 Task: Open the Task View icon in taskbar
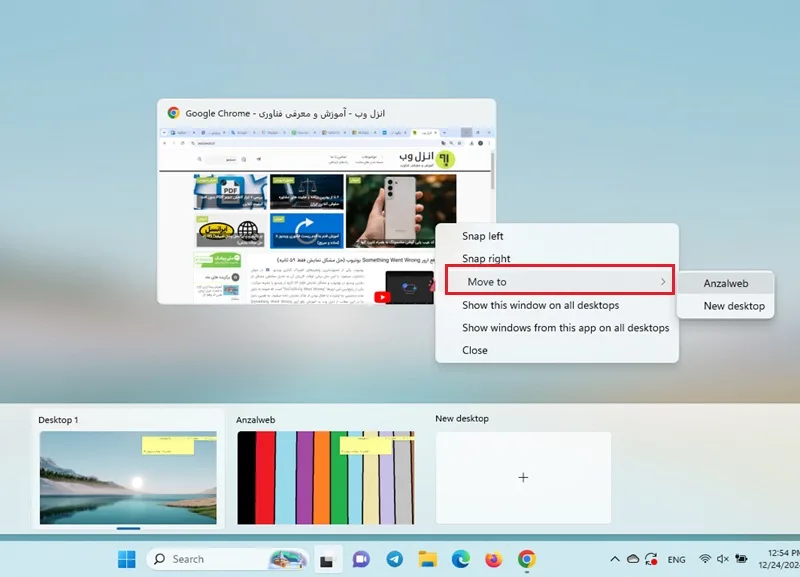pos(327,560)
